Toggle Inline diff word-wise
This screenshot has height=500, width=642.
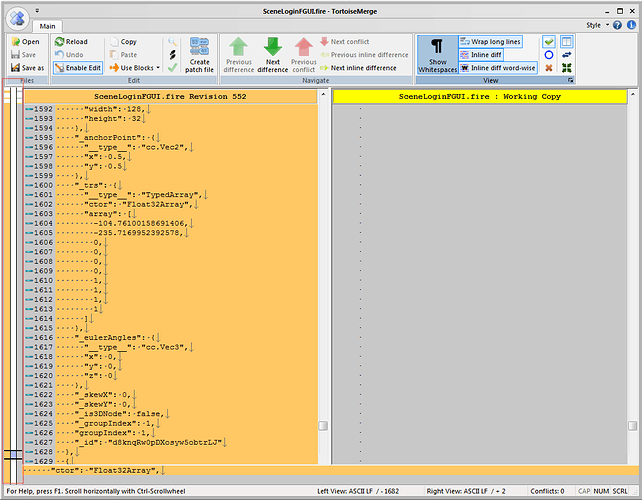[x=496, y=68]
